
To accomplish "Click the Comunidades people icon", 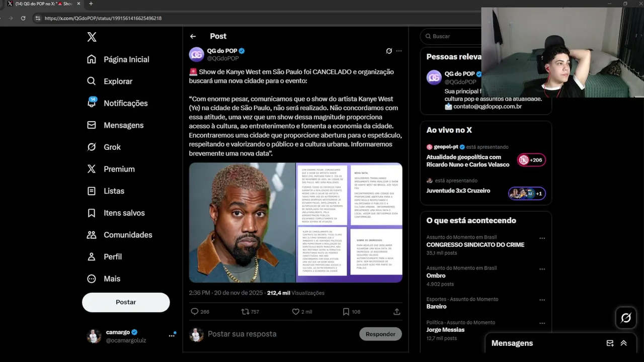I will 92,235.
